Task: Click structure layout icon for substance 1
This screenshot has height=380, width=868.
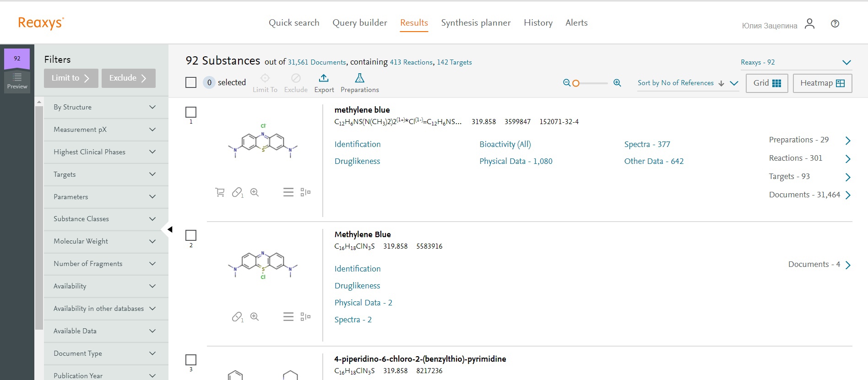Action: point(305,192)
